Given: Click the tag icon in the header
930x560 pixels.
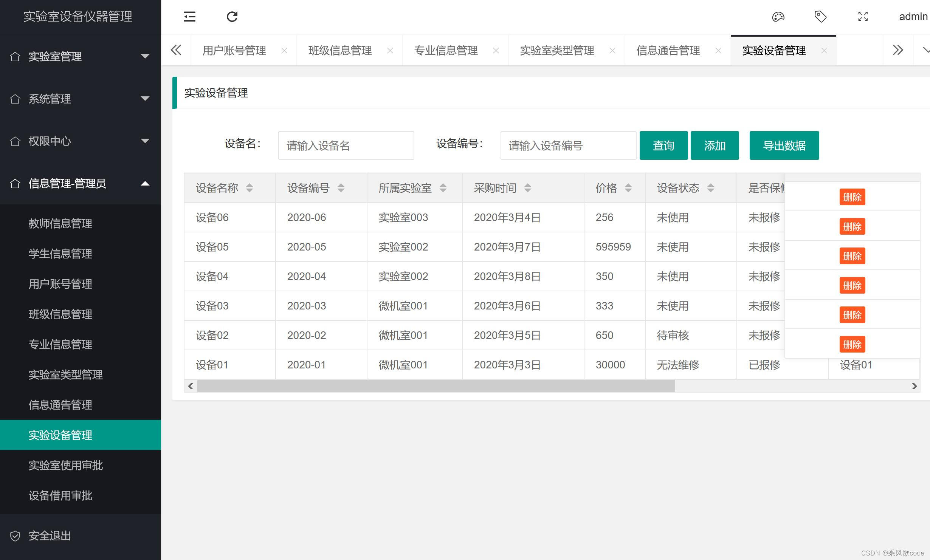Looking at the screenshot, I should coord(820,17).
